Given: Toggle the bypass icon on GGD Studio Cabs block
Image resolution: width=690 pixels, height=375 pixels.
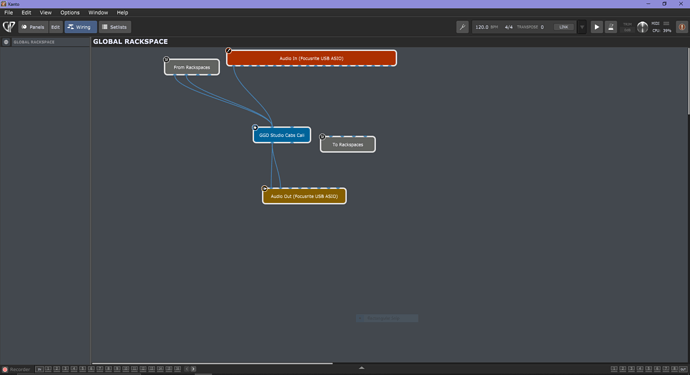Looking at the screenshot, I should [255, 128].
